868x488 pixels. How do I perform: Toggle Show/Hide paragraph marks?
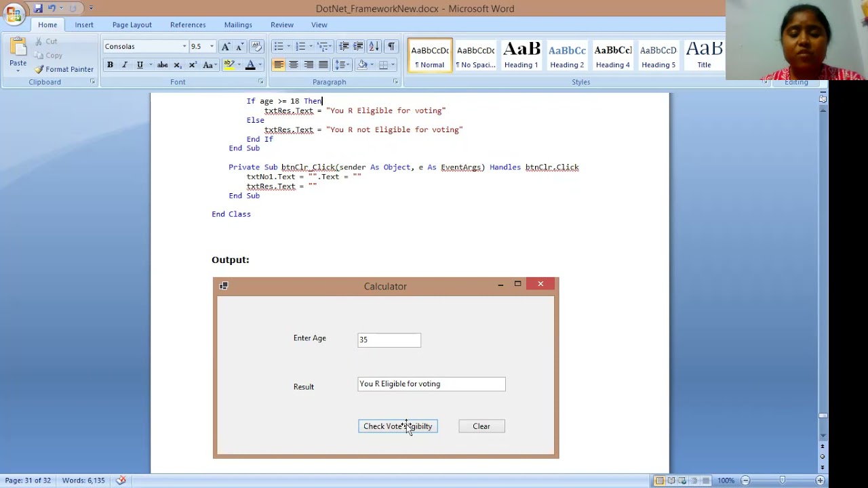(x=391, y=46)
